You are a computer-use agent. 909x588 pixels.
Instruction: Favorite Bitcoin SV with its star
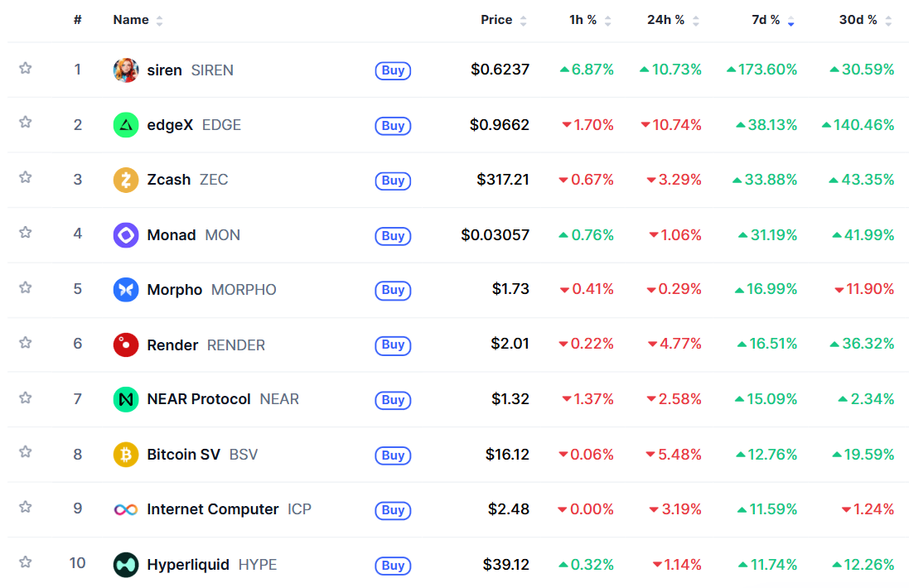pos(26,452)
